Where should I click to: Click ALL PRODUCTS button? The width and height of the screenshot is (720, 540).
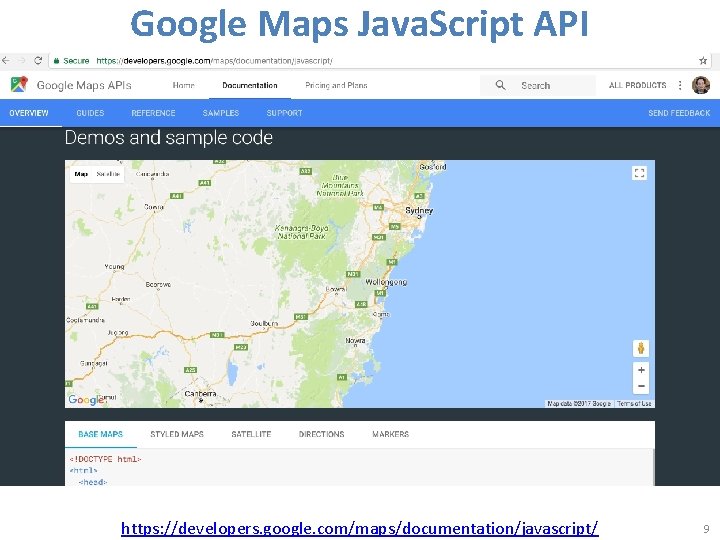pos(637,85)
